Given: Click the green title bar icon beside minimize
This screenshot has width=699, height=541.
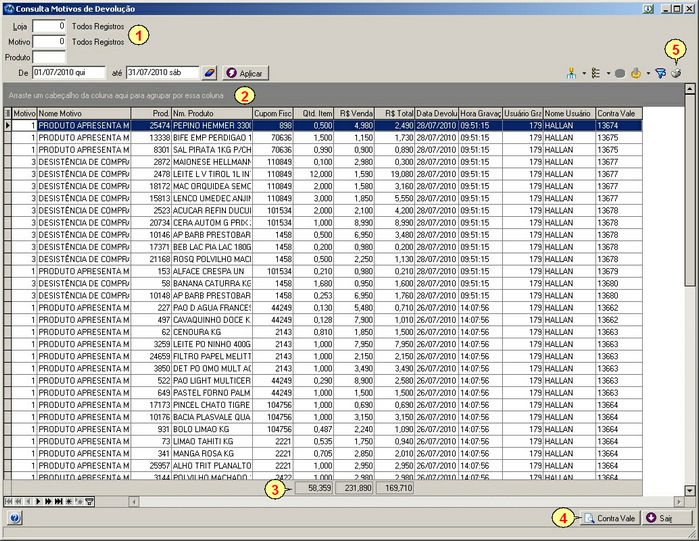Looking at the screenshot, I should point(648,8).
